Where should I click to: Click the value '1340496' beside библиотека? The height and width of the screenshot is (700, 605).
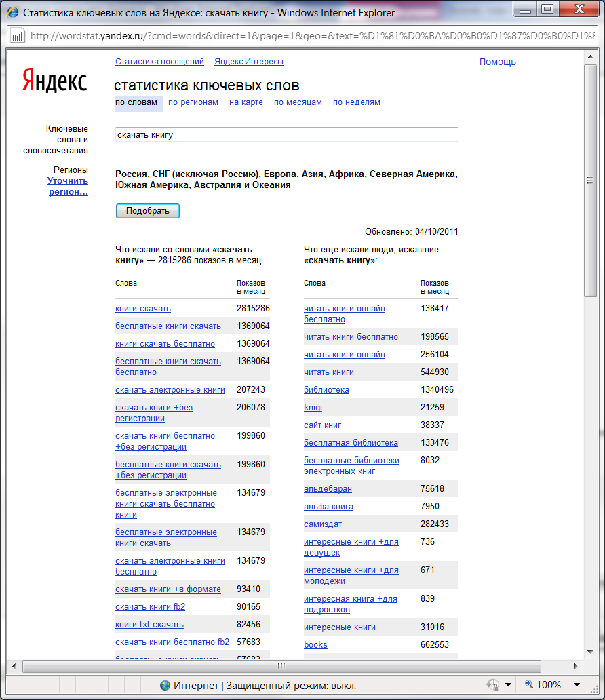point(437,390)
